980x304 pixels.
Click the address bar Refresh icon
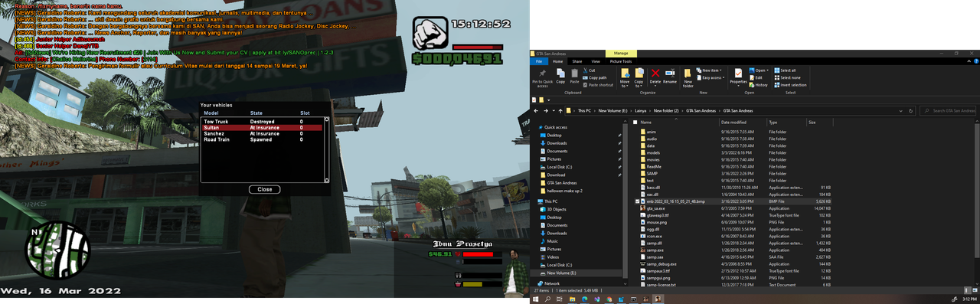[x=910, y=111]
